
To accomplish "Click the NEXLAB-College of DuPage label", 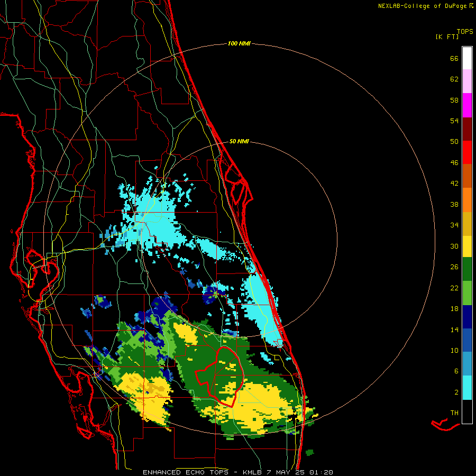I will click(422, 6).
